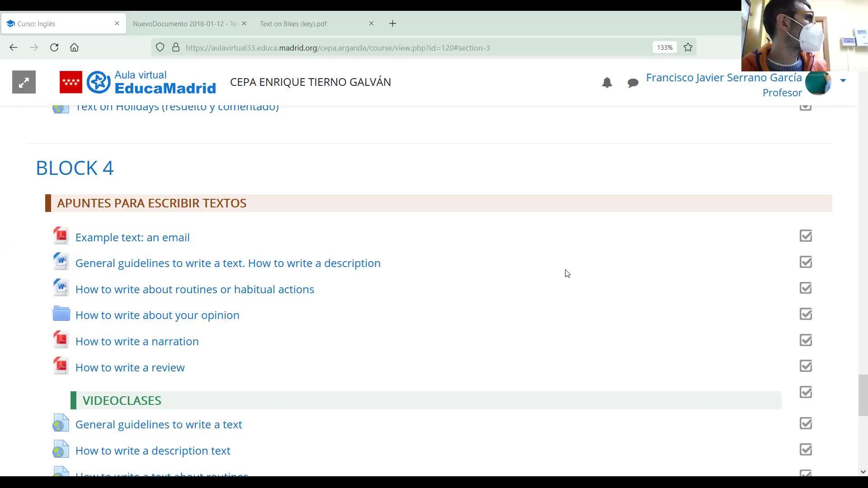Go to browser home icon

pyautogui.click(x=74, y=47)
